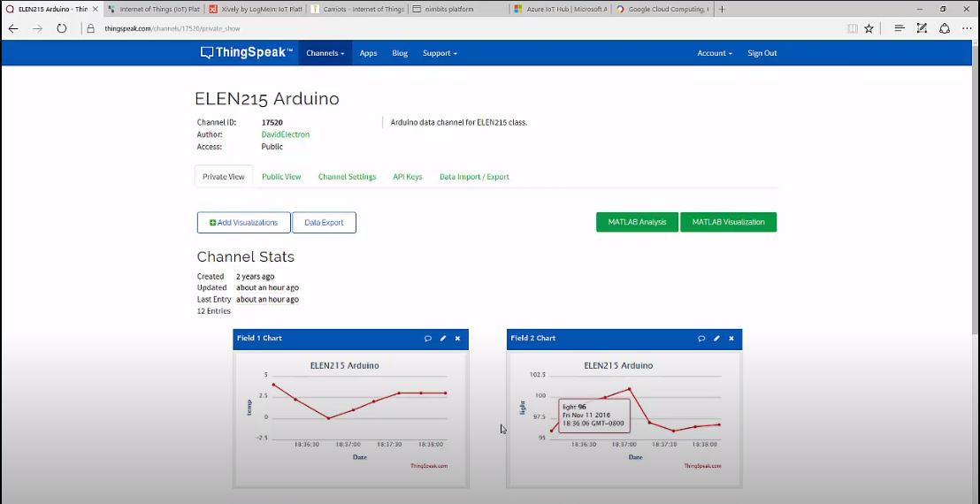Viewport: 980px width, 504px height.
Task: Edit Field 2 Chart with the pencil icon
Action: (x=717, y=339)
